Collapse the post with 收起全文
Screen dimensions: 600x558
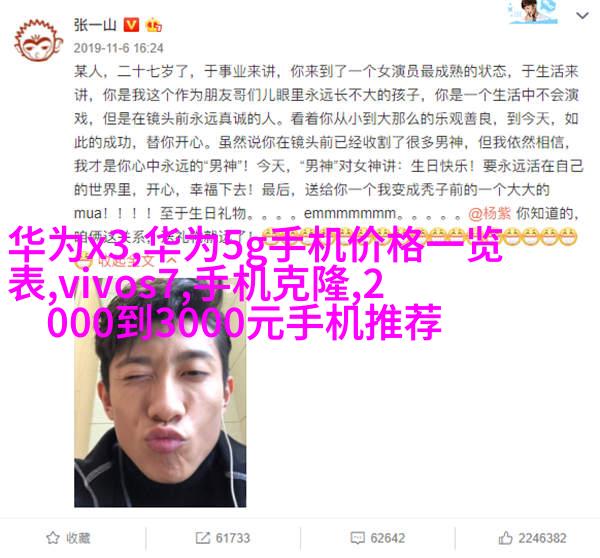tap(126, 261)
